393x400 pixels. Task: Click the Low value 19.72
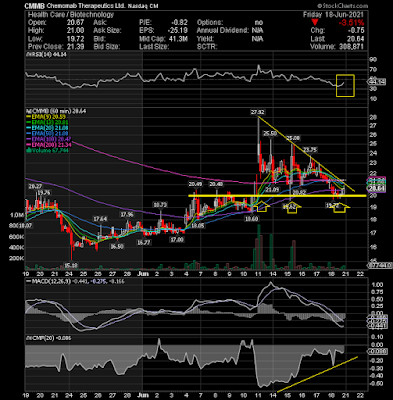75,39
